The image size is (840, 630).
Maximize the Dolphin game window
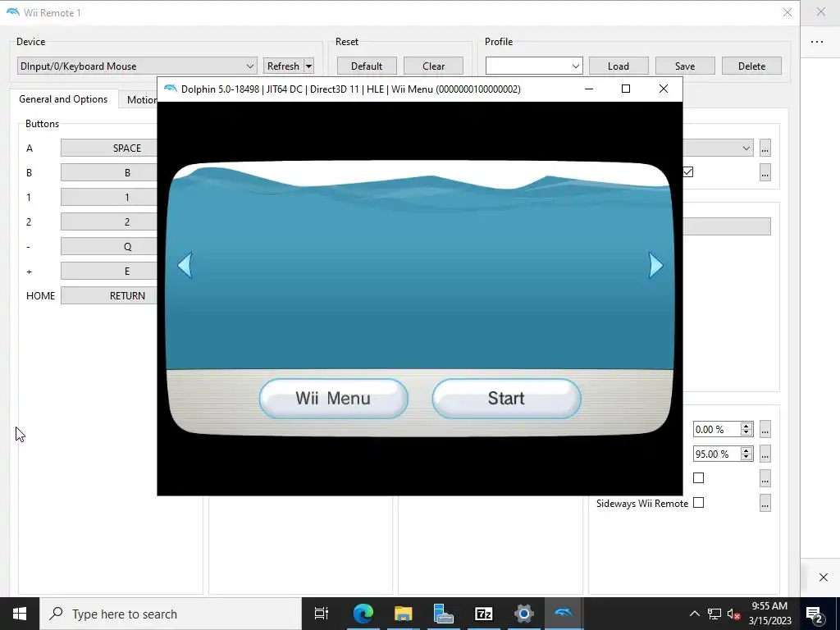point(626,89)
